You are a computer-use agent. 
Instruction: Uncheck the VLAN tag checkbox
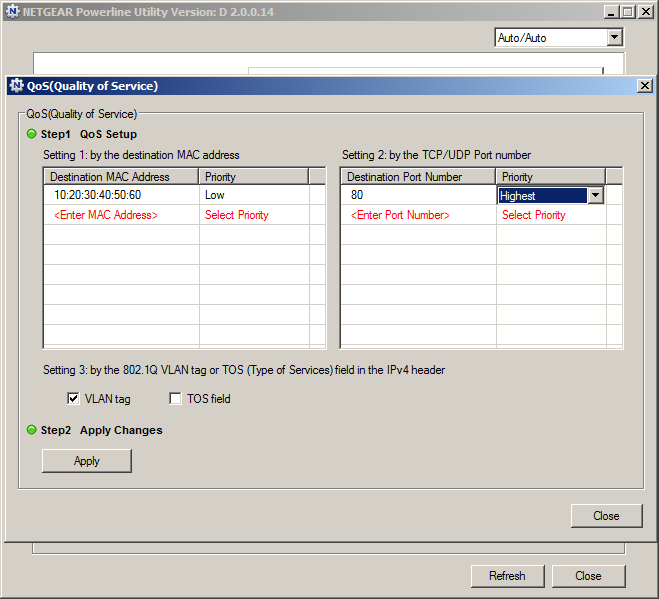tap(73, 398)
